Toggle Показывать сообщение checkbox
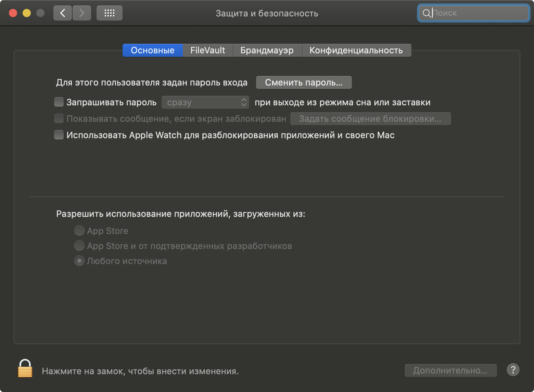Viewport: 534px width, 392px height. (x=59, y=118)
